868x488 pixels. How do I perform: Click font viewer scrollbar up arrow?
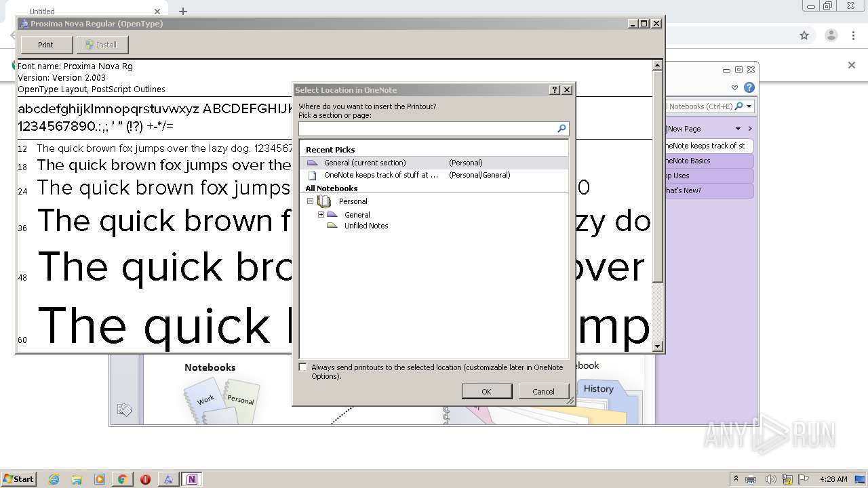point(657,66)
